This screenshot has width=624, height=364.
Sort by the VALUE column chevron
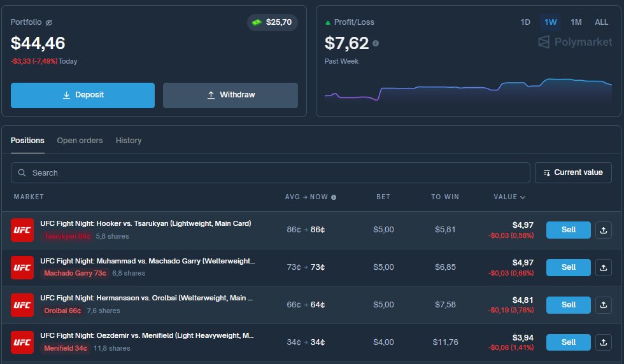pos(523,197)
